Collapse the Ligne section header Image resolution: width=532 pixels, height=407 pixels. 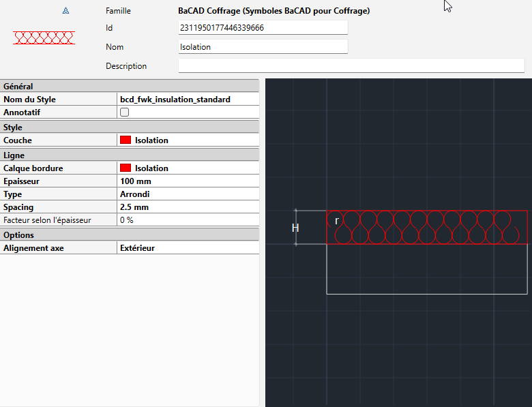coord(130,155)
